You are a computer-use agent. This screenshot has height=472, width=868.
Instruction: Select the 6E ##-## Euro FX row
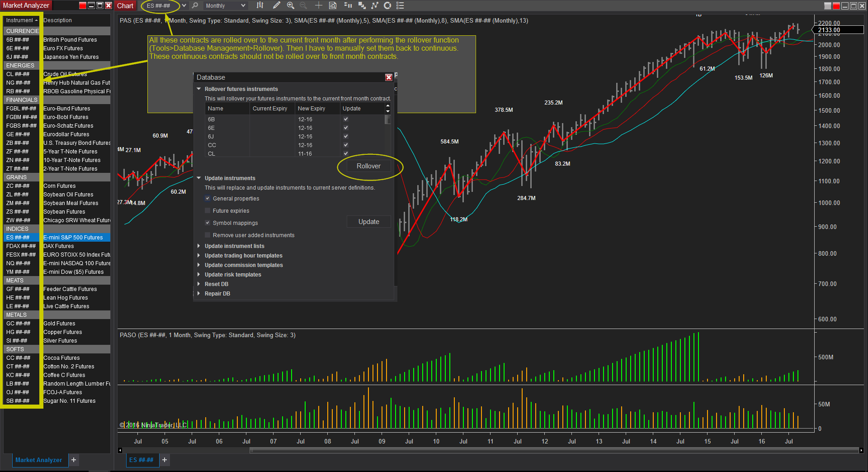[x=57, y=48]
